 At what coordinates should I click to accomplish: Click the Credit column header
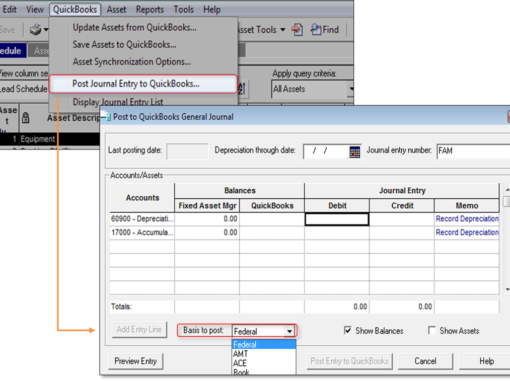point(402,206)
